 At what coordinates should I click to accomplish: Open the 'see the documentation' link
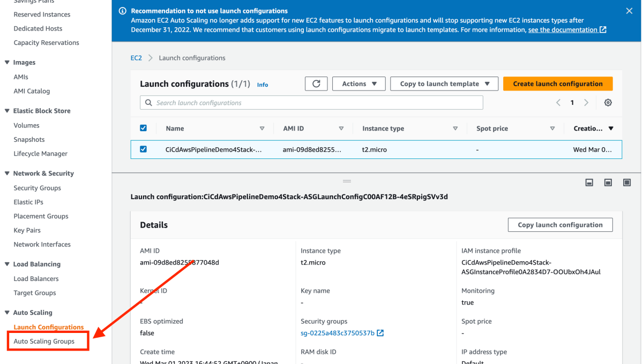567,30
